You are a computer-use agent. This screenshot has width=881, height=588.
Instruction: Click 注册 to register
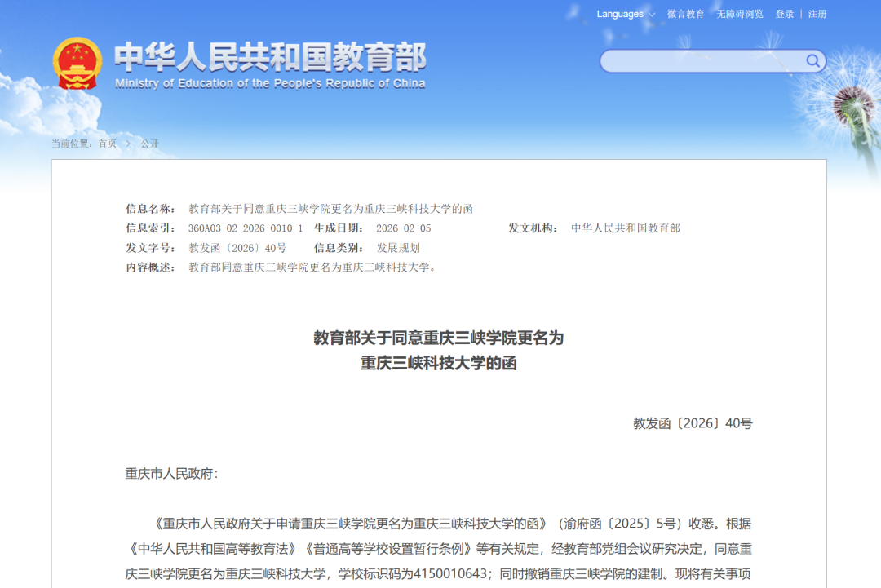(816, 14)
